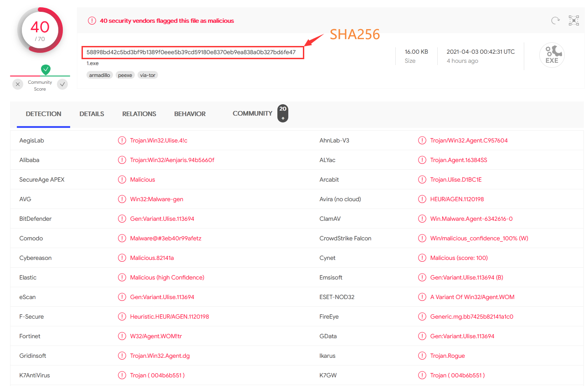
Task: Click the armadillo tag
Action: point(99,75)
